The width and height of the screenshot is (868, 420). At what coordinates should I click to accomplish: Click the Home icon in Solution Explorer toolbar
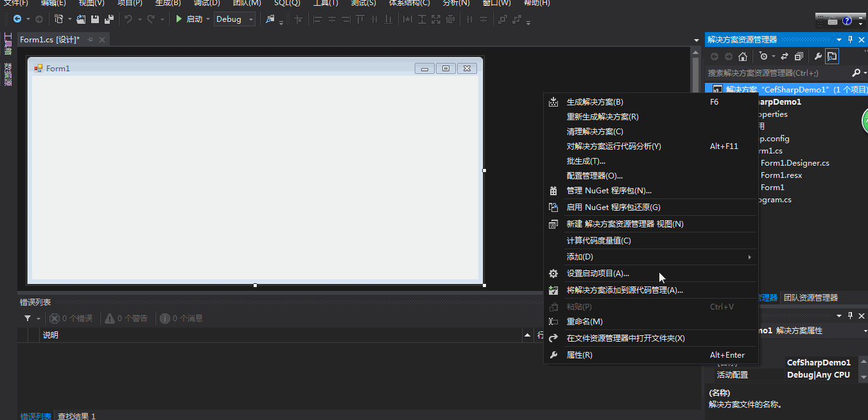(x=743, y=57)
